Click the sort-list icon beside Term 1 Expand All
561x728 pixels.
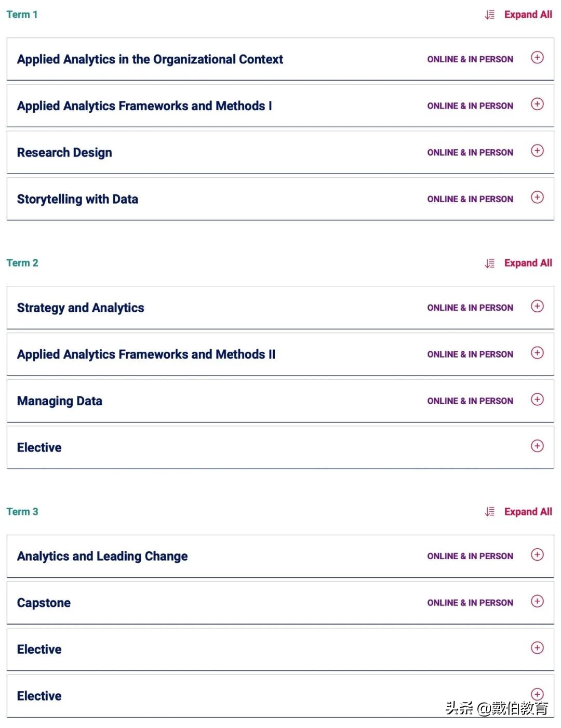(x=489, y=15)
